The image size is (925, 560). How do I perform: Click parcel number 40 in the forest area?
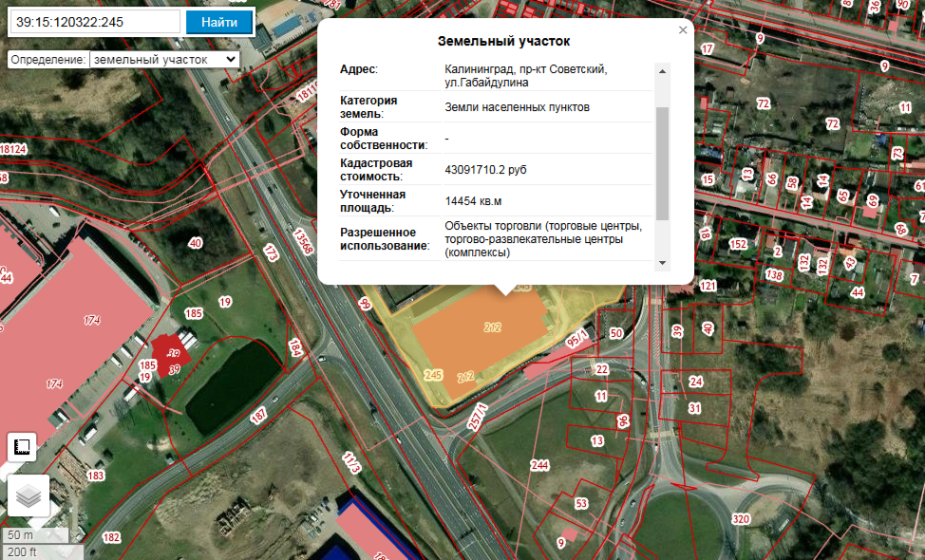click(196, 243)
